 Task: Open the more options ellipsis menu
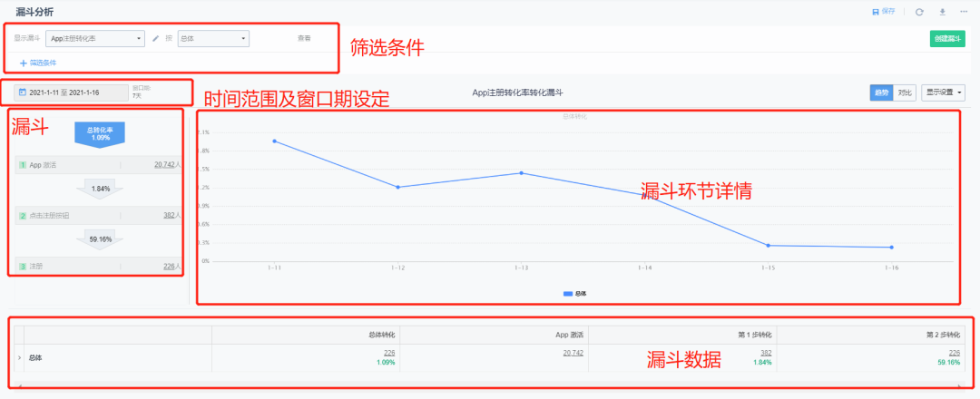coord(964,12)
